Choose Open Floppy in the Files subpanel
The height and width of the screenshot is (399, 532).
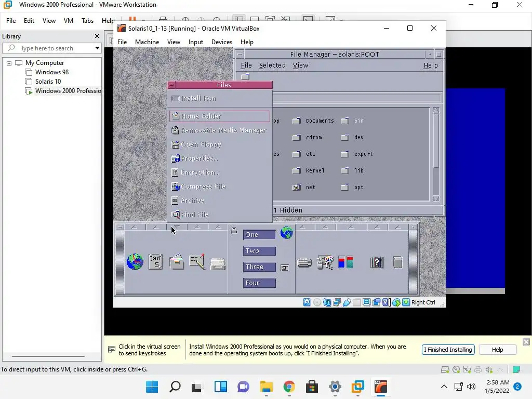220,144
